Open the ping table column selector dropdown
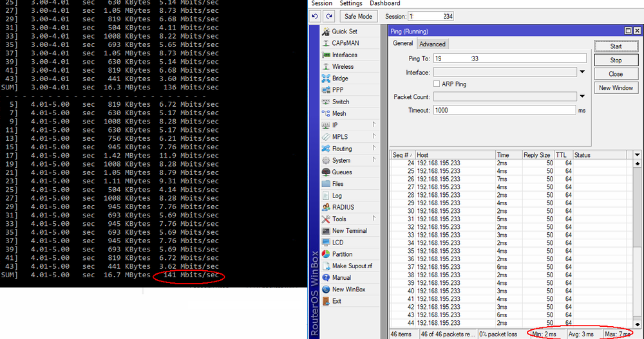Screen dimensions: 644x339 [637, 155]
